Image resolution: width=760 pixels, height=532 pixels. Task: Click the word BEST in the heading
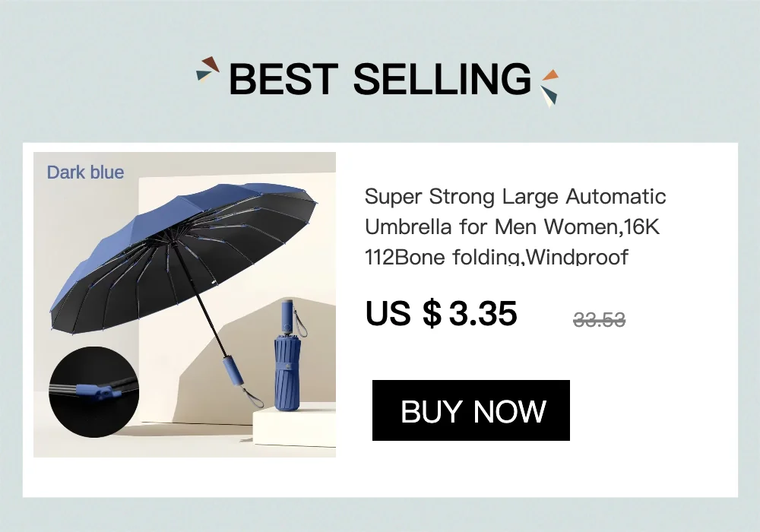point(283,78)
